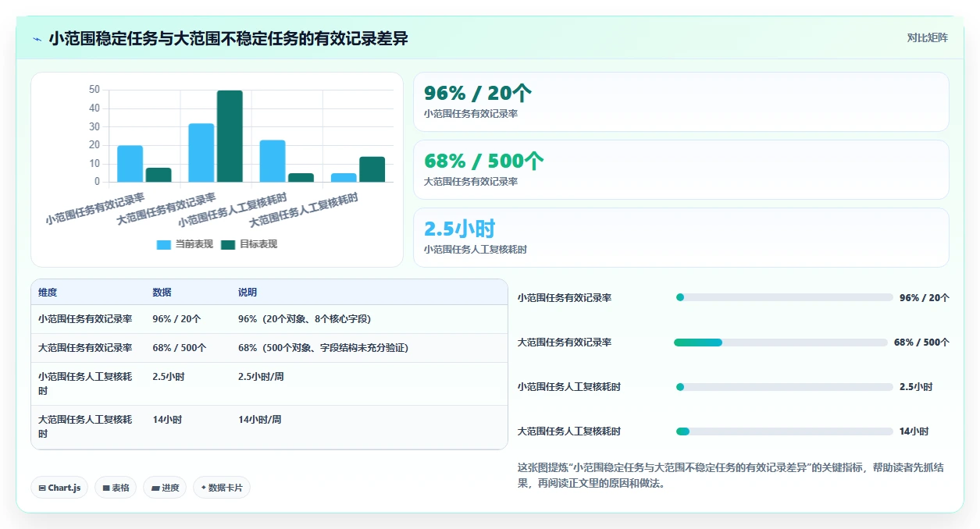Click the title 小范围稳定任务与大范围不稳定任务的有效记录差异
Viewport: 980px width, 529px height.
(x=228, y=38)
